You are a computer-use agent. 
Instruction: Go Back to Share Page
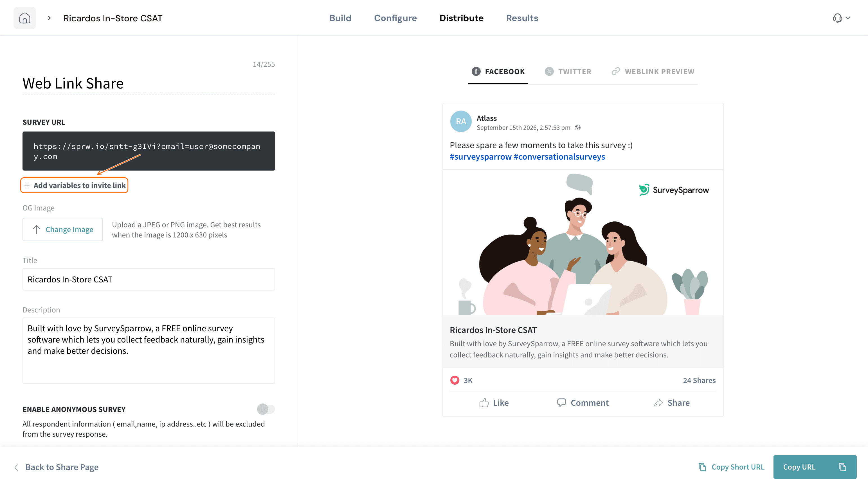[56, 467]
